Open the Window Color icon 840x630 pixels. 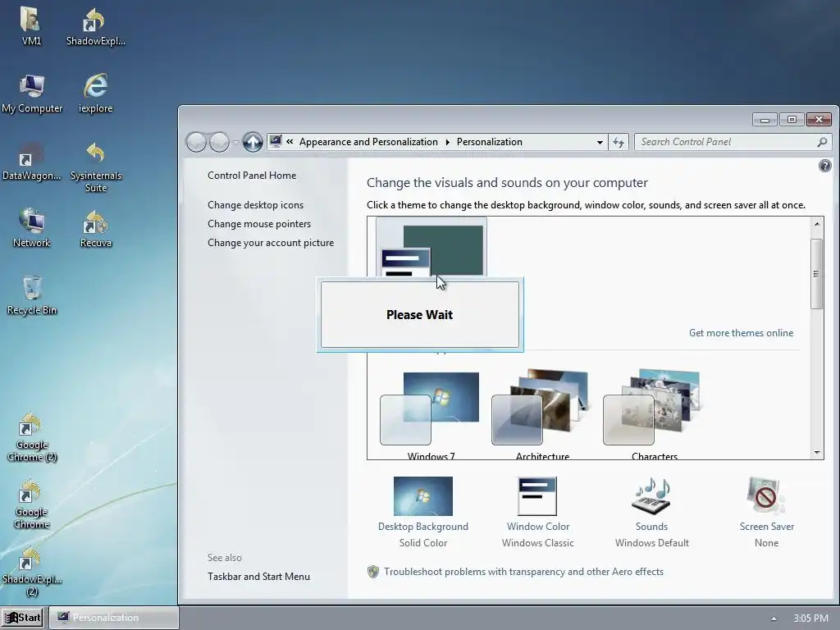537,496
